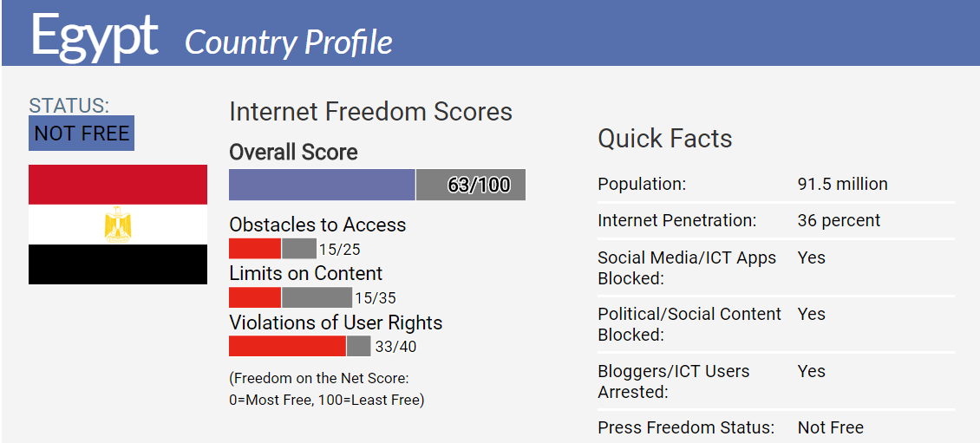Viewport: 980px width, 443px height.
Task: Click the Press Freedom Status Not Free value
Action: click(831, 428)
